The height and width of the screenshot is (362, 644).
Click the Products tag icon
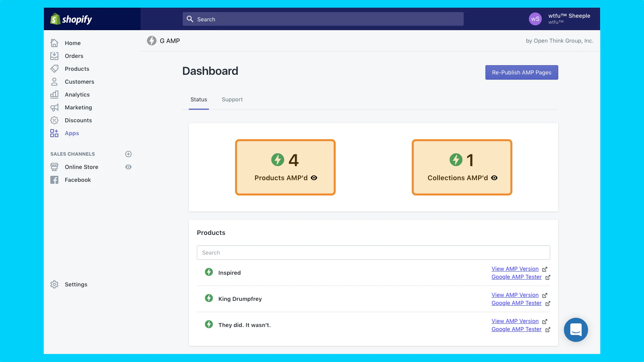54,69
